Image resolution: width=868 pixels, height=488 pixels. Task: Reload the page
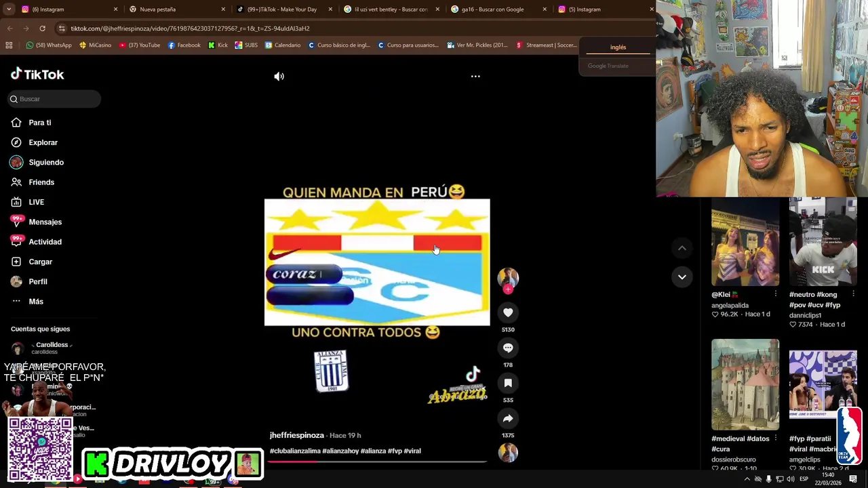[x=42, y=28]
